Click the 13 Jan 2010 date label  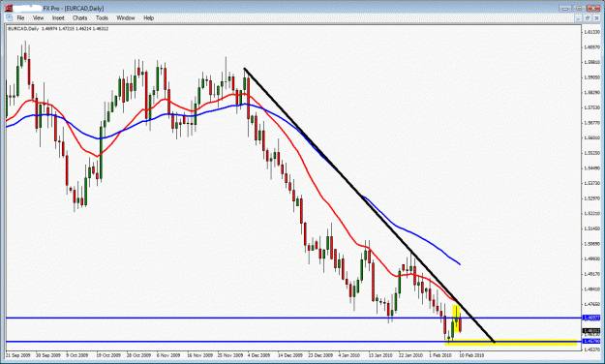point(380,354)
